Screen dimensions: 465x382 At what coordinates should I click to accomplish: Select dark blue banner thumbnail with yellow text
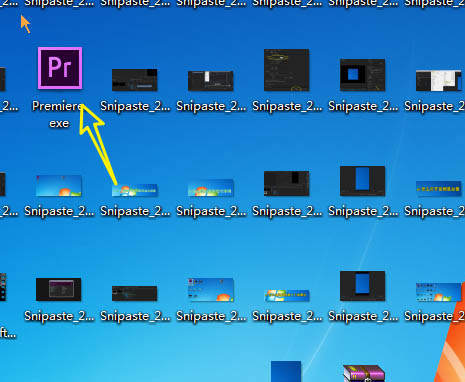[x=438, y=189]
